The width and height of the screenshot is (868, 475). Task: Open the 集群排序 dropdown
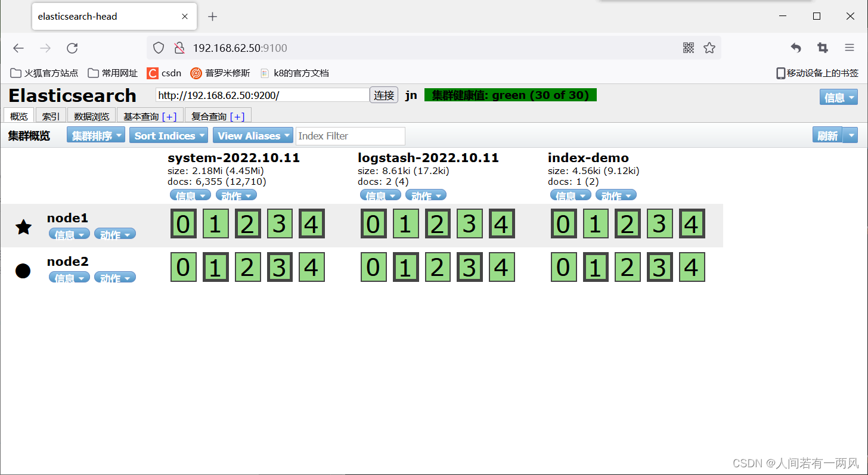click(x=96, y=136)
